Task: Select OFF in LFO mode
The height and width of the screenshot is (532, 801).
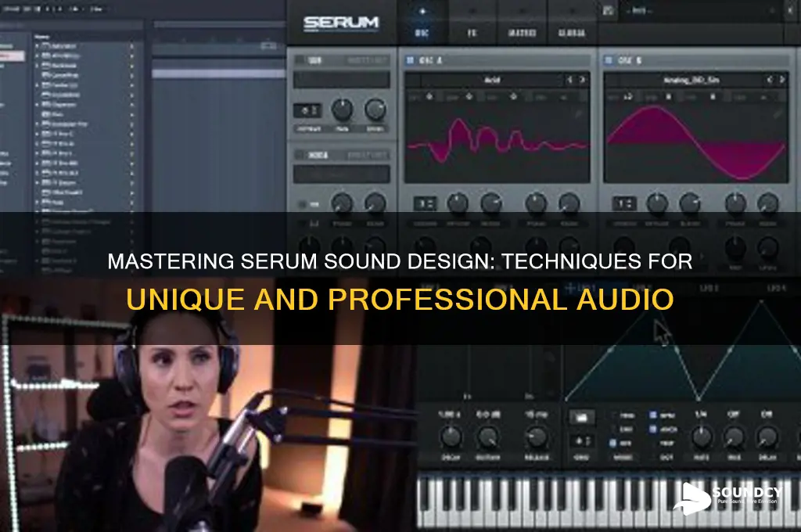Action: pos(622,443)
